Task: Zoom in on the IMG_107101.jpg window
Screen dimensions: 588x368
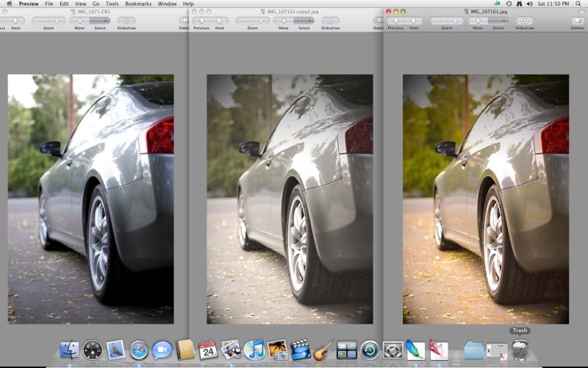Action: [x=455, y=21]
